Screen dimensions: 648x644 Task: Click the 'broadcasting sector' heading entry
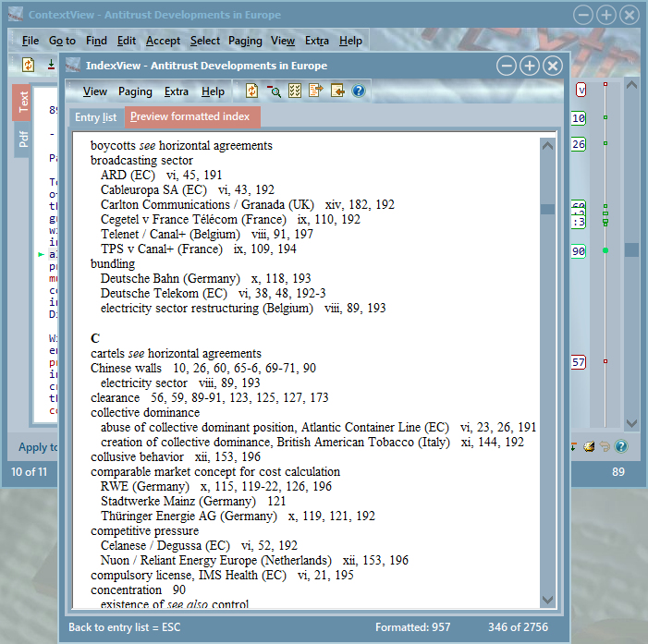pyautogui.click(x=141, y=160)
